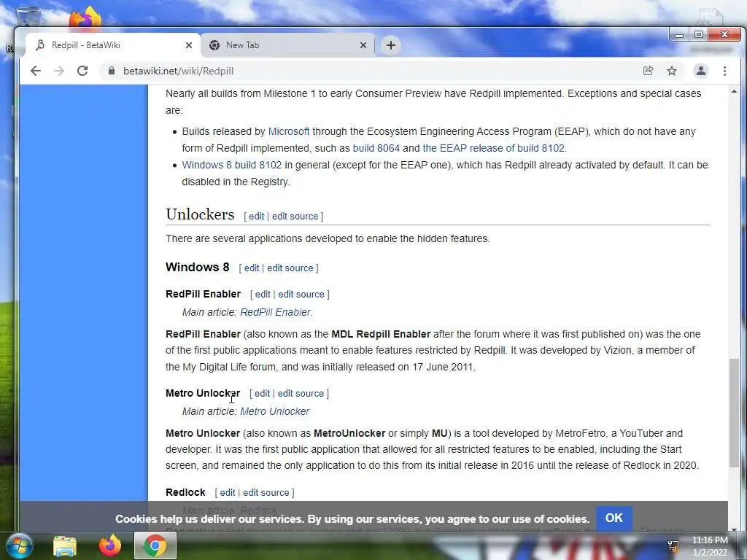Screen dimensions: 747x560
Task: Bookmark this page with the star icon
Action: pos(672,71)
